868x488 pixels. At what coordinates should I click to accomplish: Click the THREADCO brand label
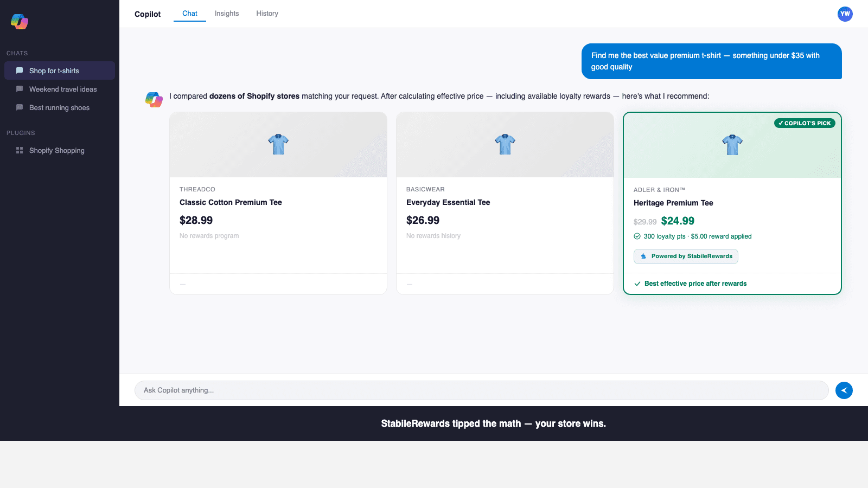pos(197,189)
